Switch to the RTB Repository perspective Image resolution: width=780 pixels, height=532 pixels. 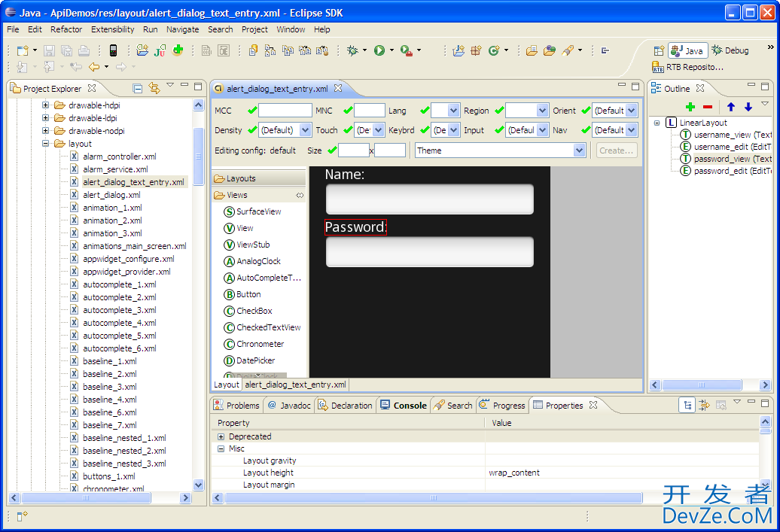coord(687,67)
